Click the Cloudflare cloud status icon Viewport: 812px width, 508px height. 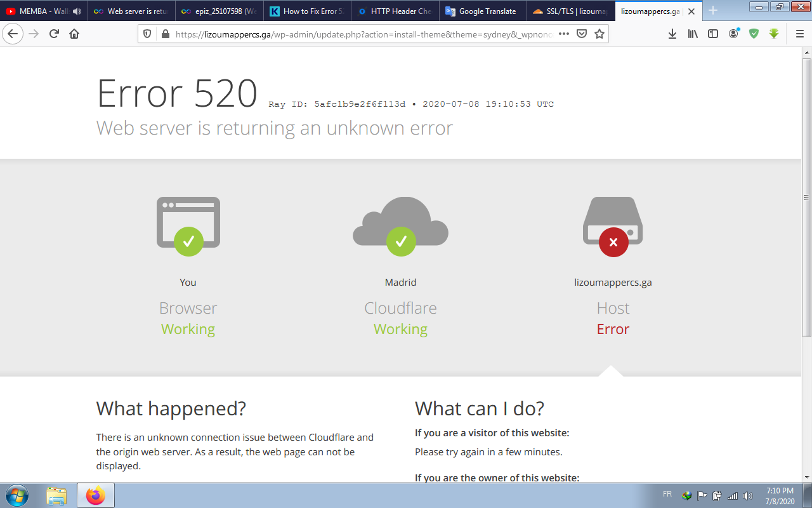400,225
